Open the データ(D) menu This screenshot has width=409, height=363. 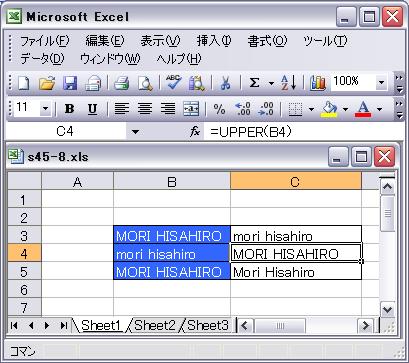[x=42, y=59]
